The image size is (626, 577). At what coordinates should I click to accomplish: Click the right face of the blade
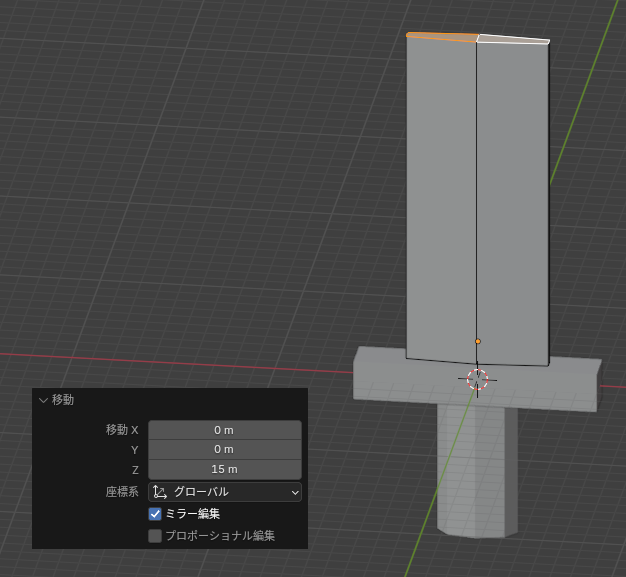(x=513, y=200)
